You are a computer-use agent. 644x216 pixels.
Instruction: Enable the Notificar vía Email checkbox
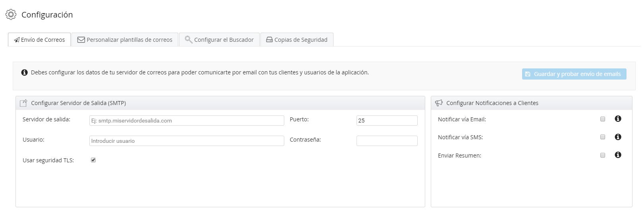pyautogui.click(x=603, y=119)
